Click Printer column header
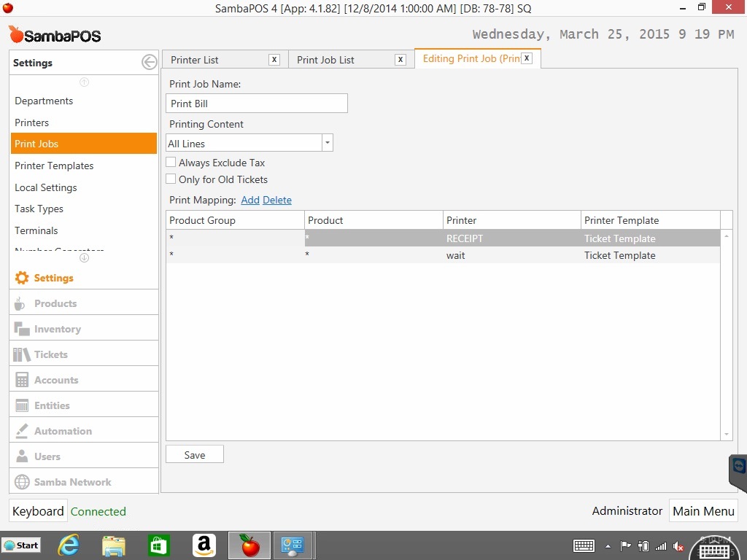 click(x=512, y=220)
